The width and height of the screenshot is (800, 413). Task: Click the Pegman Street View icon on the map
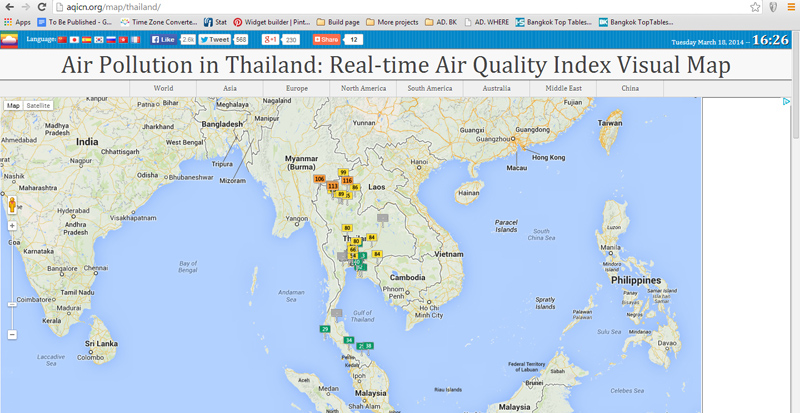pos(12,204)
